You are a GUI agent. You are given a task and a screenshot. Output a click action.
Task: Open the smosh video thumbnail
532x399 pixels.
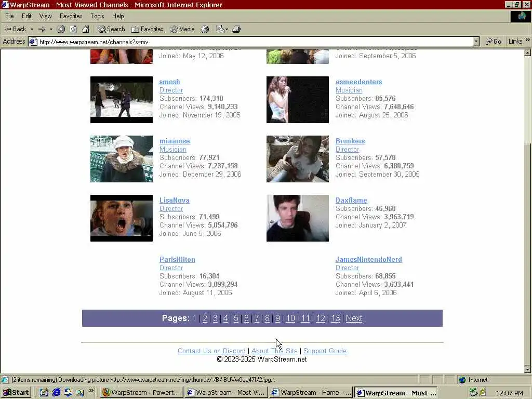click(122, 100)
